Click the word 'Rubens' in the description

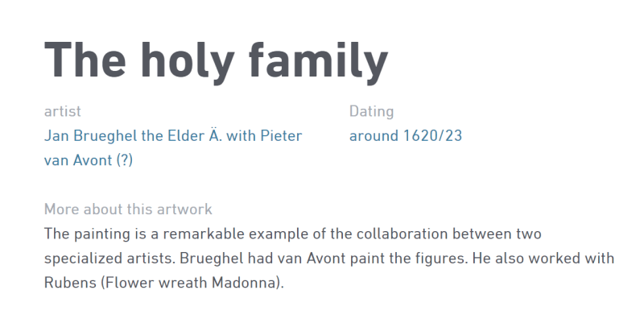coord(70,283)
